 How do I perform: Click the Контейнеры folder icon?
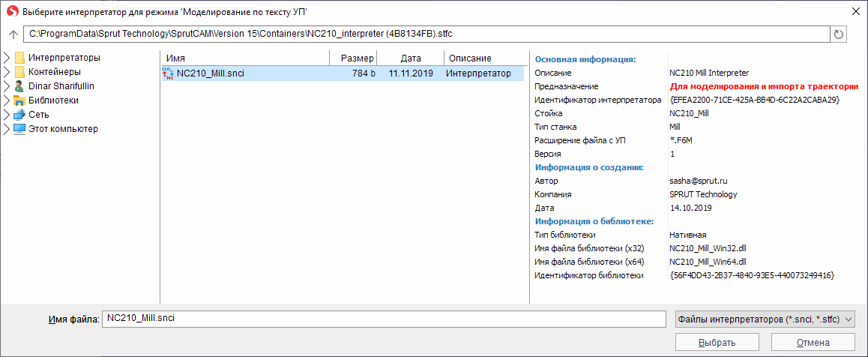coord(20,72)
